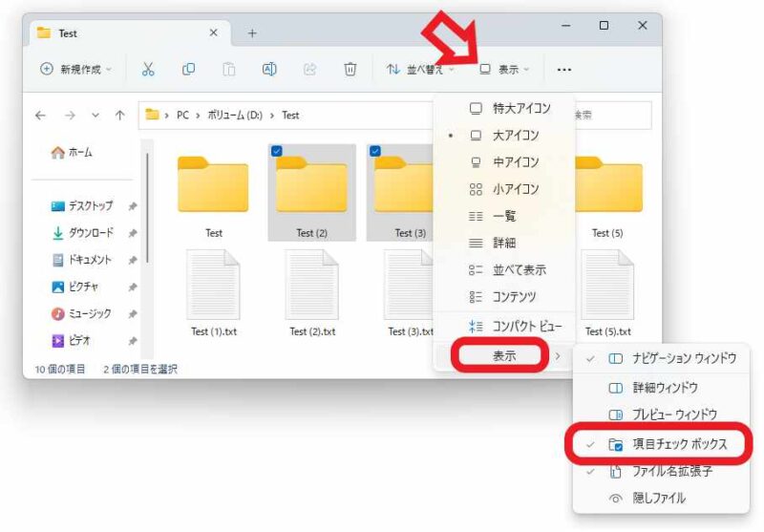764x532 pixels.
Task: Open Downloads in the navigation pane
Action: click(82, 233)
